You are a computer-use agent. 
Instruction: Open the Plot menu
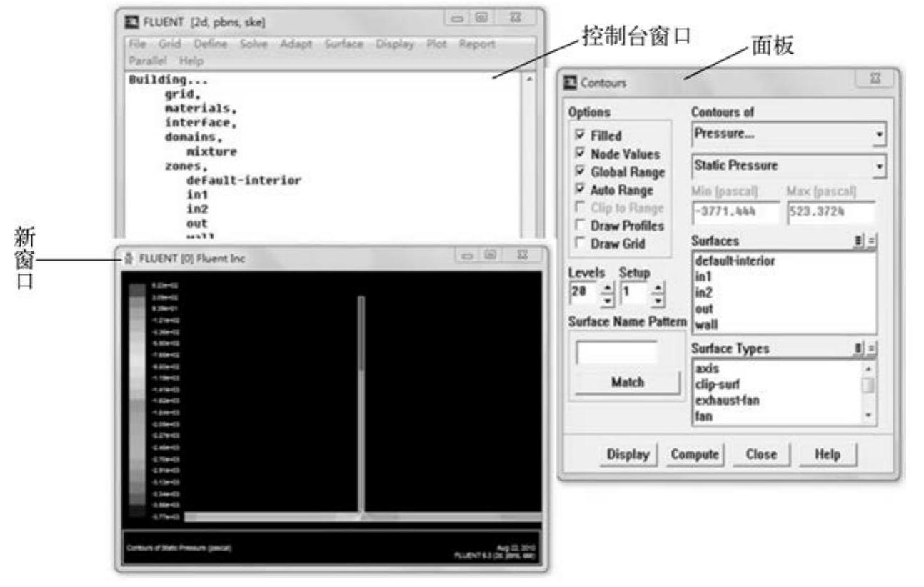[436, 44]
